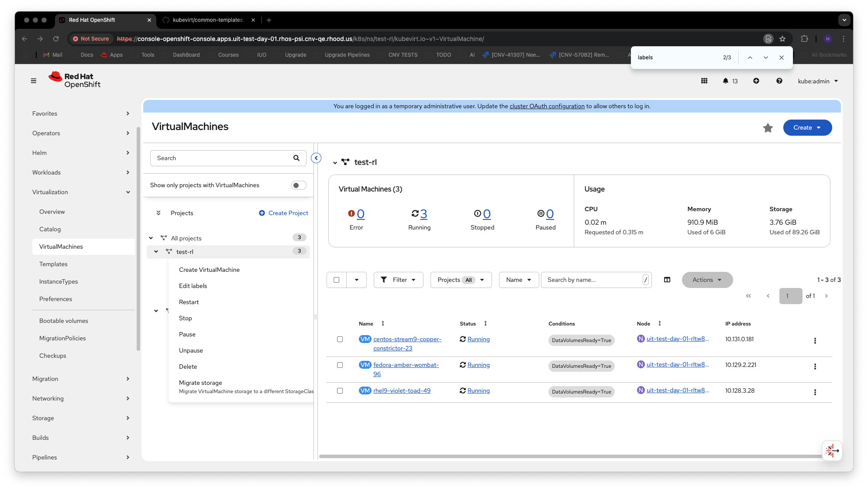The height and width of the screenshot is (490, 868).
Task: Open the application launcher grid icon
Action: pyautogui.click(x=704, y=81)
